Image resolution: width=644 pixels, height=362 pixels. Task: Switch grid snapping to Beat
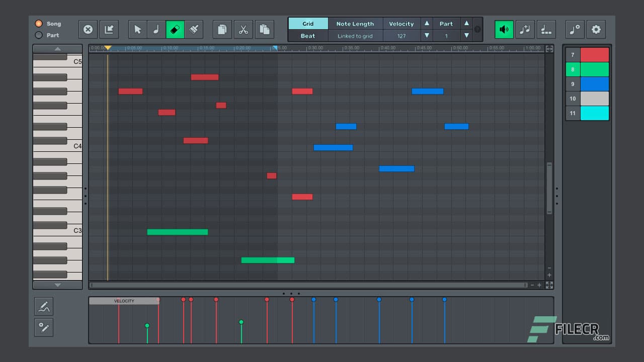(307, 36)
